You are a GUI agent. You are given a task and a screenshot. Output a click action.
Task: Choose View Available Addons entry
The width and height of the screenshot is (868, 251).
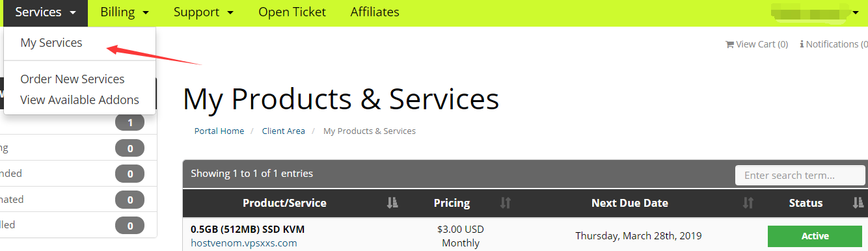79,100
